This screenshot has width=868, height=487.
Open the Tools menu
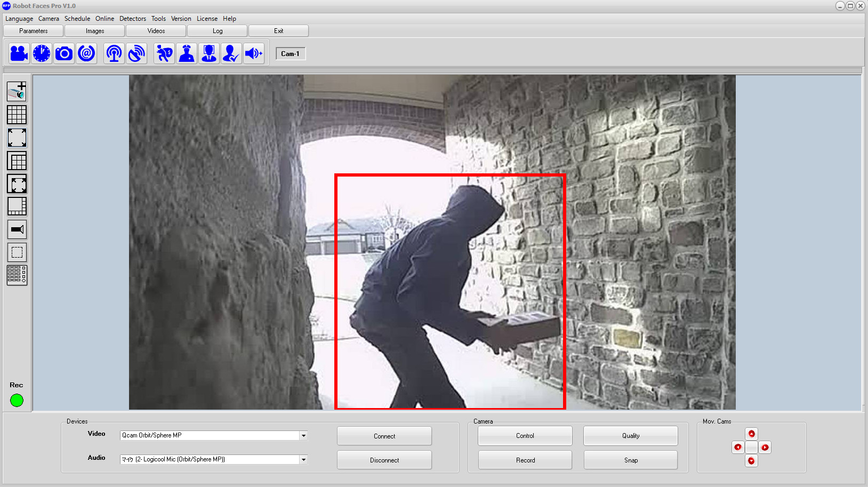point(158,19)
